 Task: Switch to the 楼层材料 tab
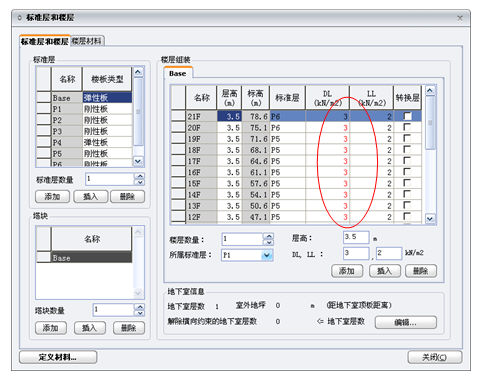coord(87,41)
